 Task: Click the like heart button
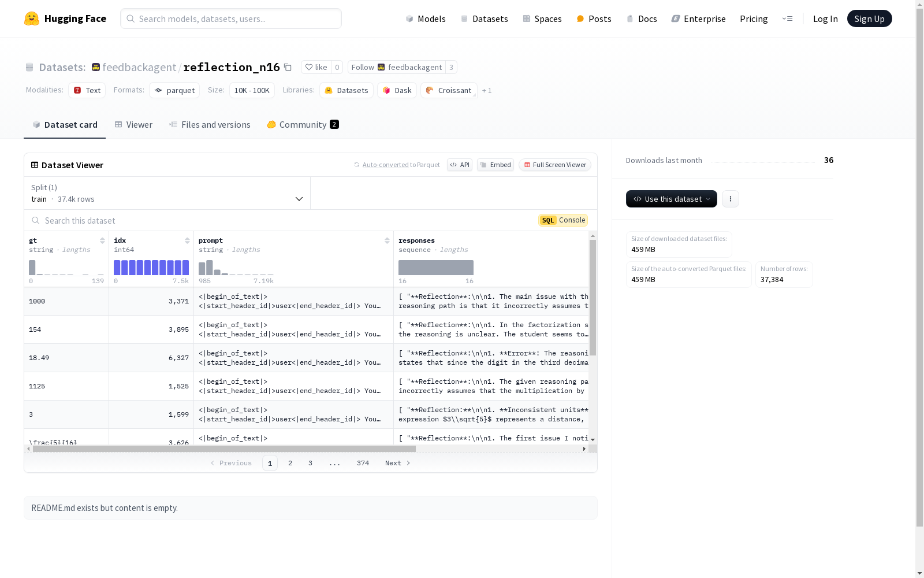click(x=316, y=67)
